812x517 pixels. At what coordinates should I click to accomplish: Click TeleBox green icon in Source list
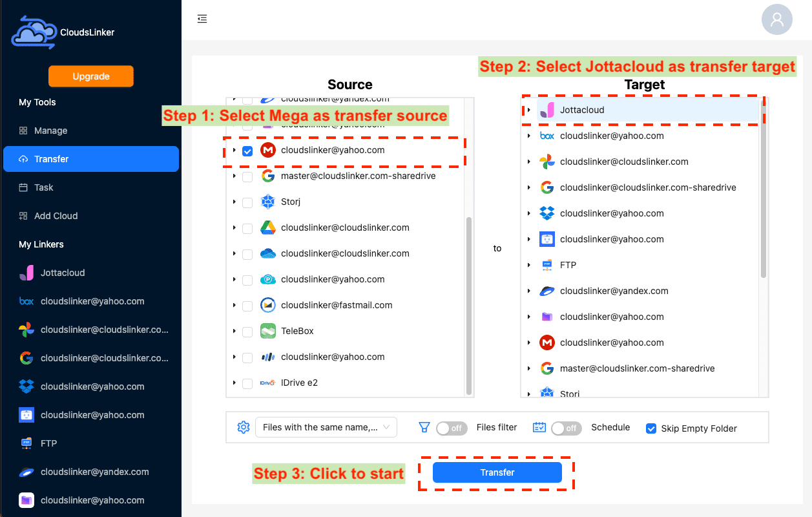pyautogui.click(x=268, y=331)
